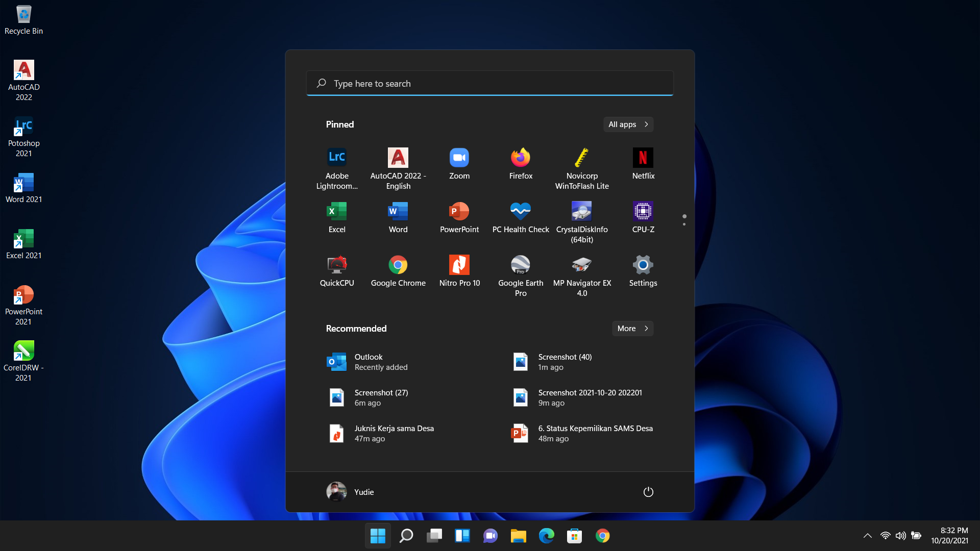Viewport: 980px width, 551px height.
Task: Open the power options
Action: pos(648,491)
